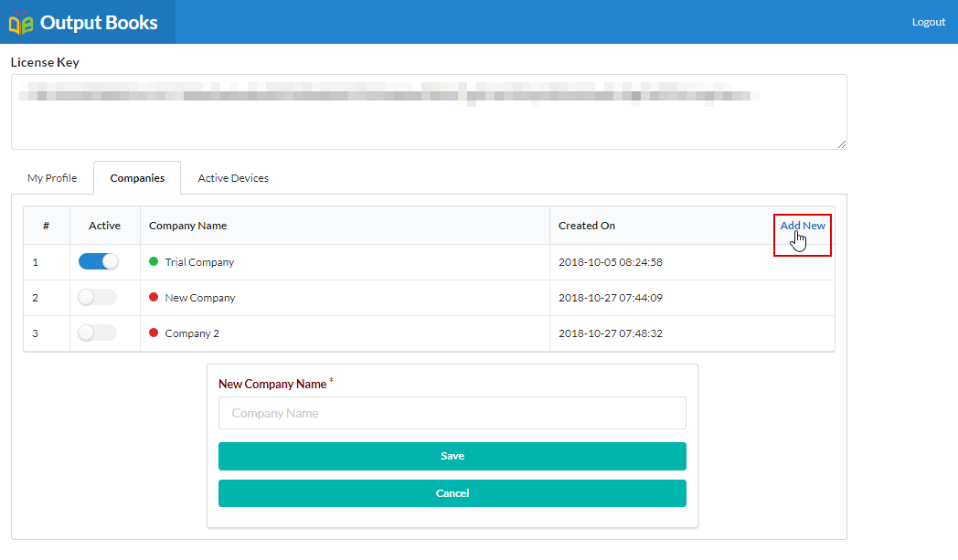The height and width of the screenshot is (560, 958).
Task: Cancel the new company form
Action: click(452, 492)
